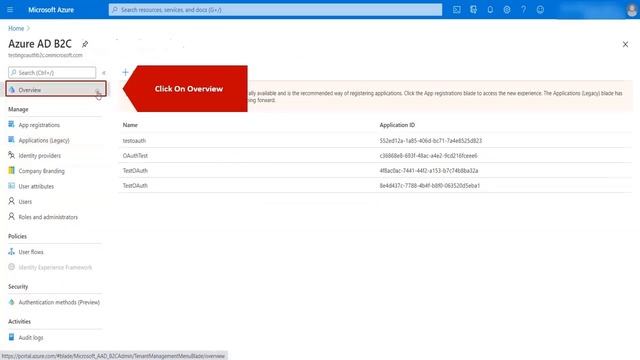Image resolution: width=640 pixels, height=360 pixels.
Task: Click Company Branding icon
Action: [x=11, y=170]
